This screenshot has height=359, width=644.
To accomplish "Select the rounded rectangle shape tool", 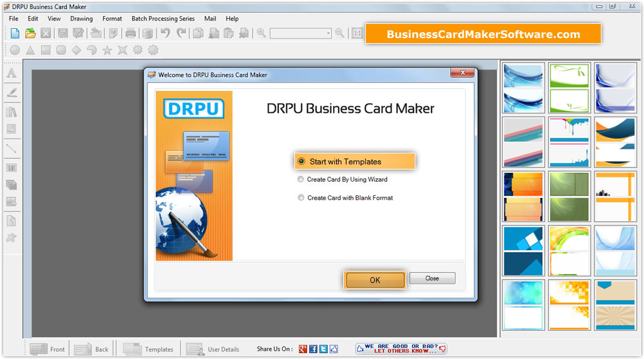I will tap(61, 50).
